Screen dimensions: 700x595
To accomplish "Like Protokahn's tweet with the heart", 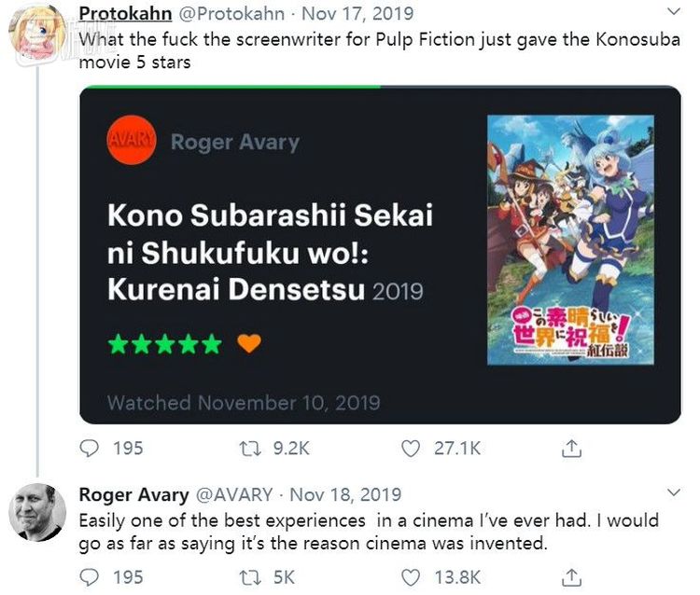I will 411,449.
